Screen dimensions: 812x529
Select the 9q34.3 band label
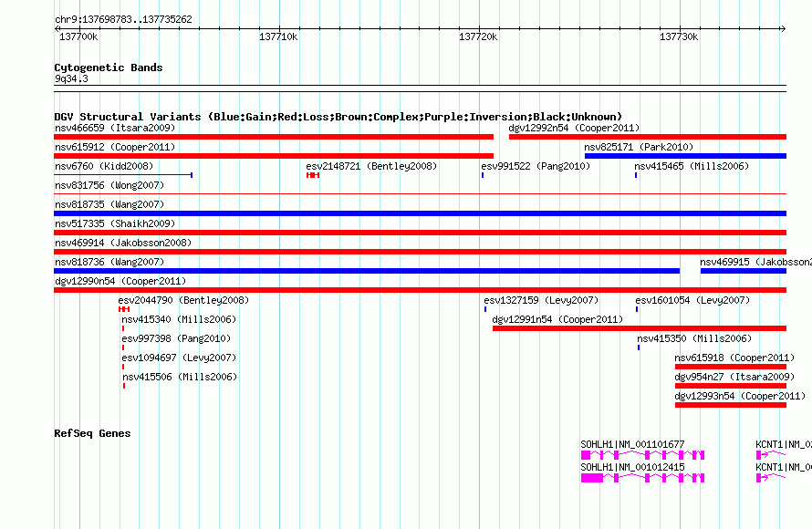point(71,78)
